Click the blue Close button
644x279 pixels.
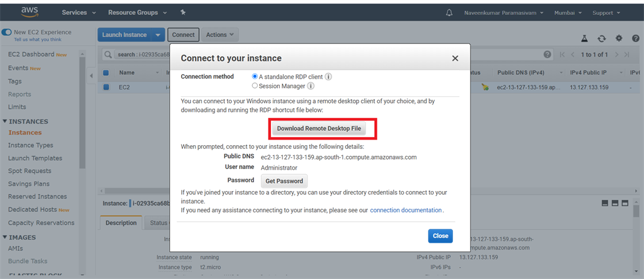[440, 236]
